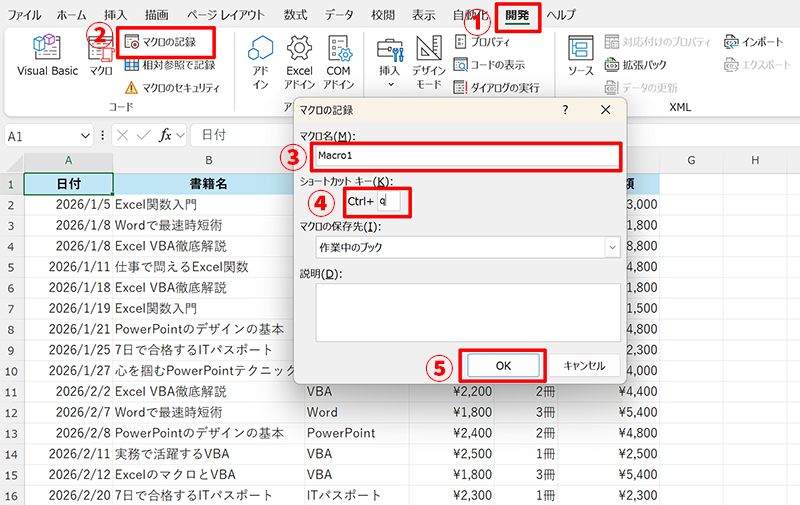This screenshot has height=505, width=800.
Task: Switch to the 開発 ribbon tab
Action: (518, 16)
